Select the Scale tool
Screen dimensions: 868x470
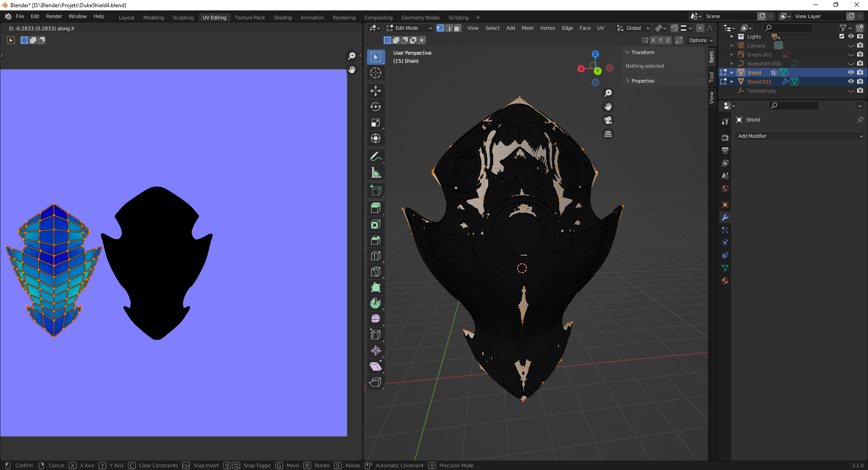[x=376, y=122]
